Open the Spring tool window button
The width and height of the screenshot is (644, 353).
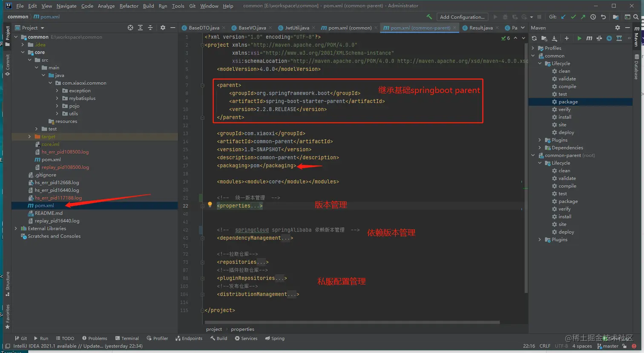click(275, 338)
